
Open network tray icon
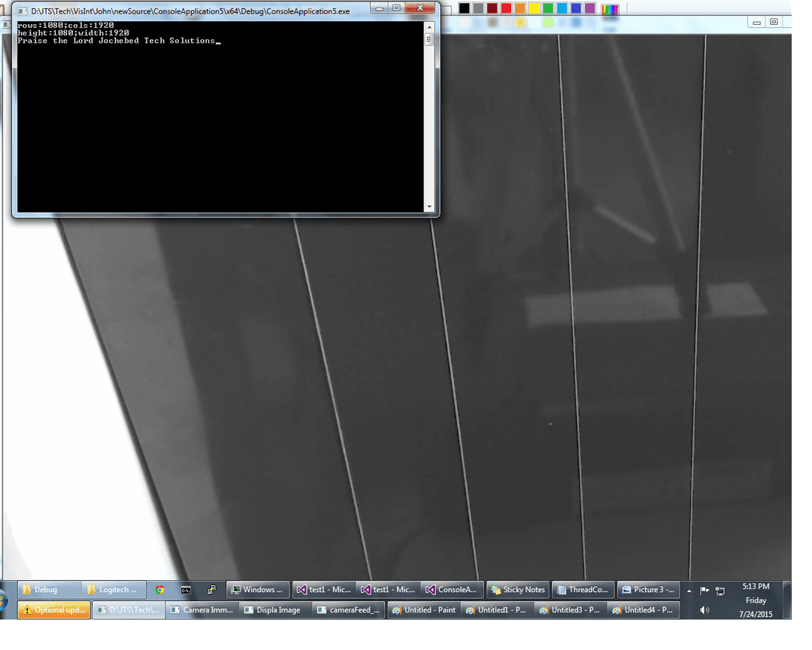click(720, 591)
